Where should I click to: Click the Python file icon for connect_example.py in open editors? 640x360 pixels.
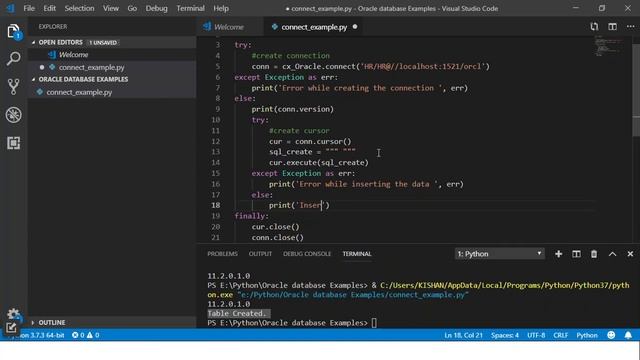tap(52, 67)
